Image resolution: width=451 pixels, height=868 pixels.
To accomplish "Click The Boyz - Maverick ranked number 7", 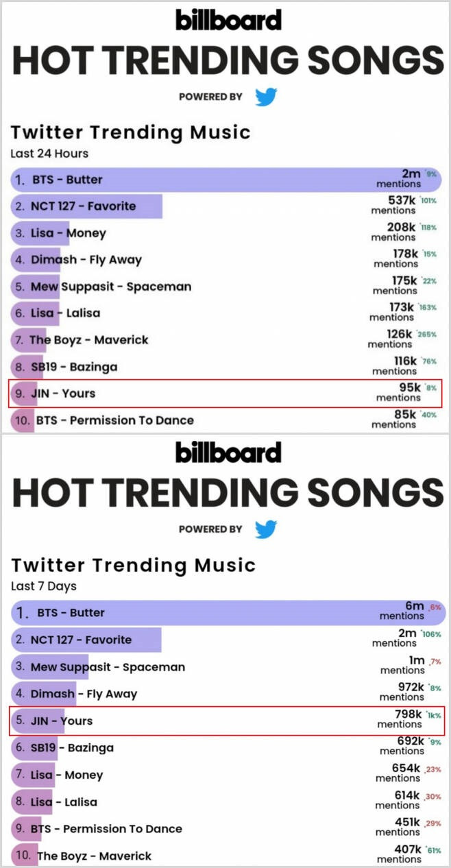I will point(226,340).
